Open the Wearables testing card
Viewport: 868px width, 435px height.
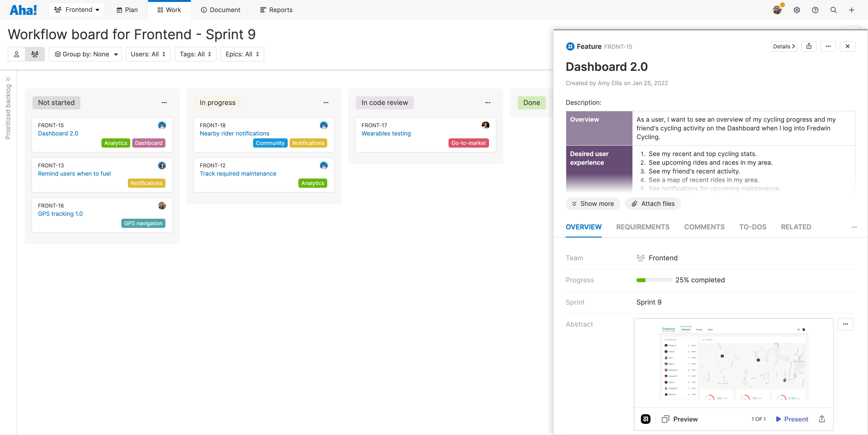[x=386, y=133]
